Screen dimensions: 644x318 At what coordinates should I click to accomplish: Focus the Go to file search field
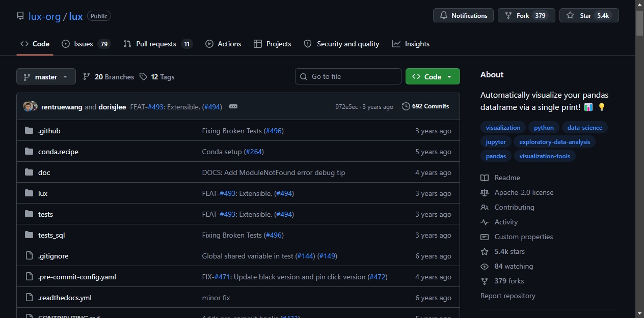pos(348,76)
